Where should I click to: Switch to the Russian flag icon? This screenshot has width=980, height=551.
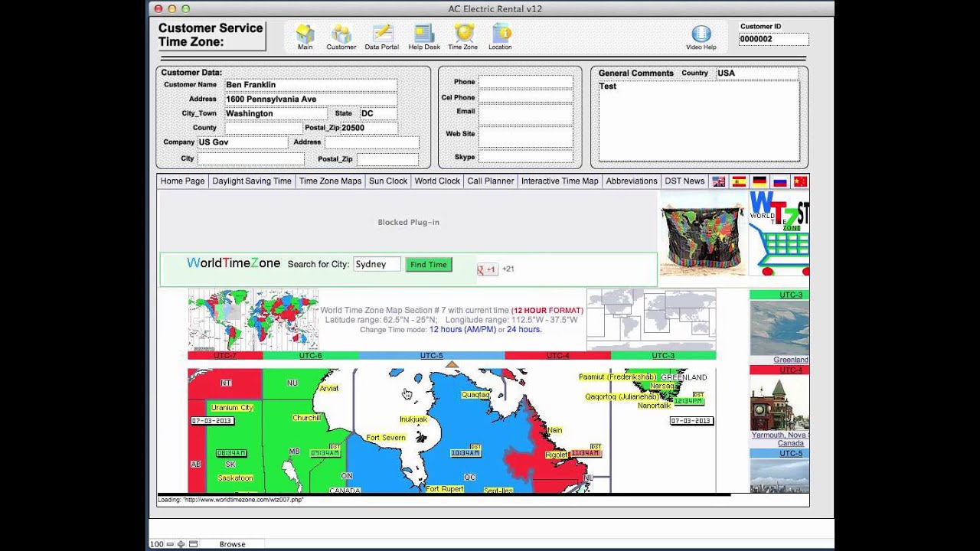[x=780, y=181]
